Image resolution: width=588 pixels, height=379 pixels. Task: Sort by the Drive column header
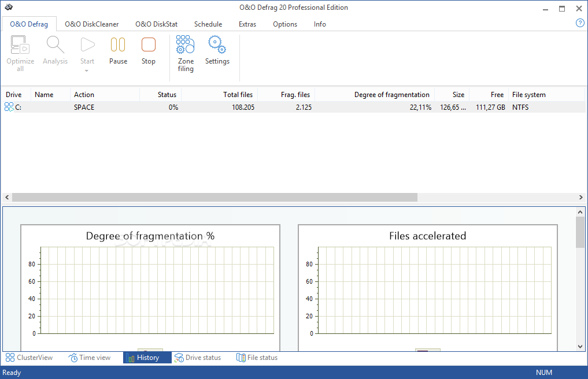[x=16, y=95]
